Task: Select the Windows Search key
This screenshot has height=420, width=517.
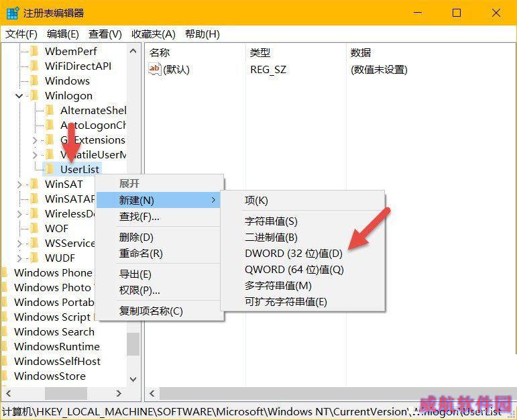Action: coord(54,331)
